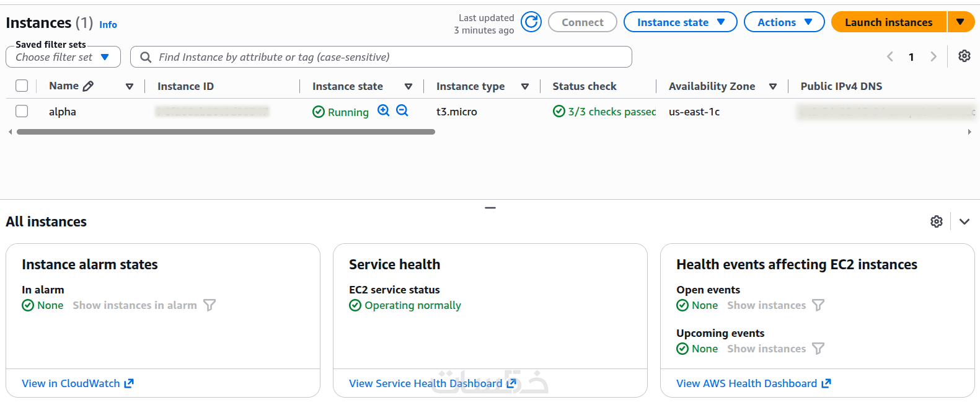Go to next page arrow
980x402 pixels.
(933, 56)
